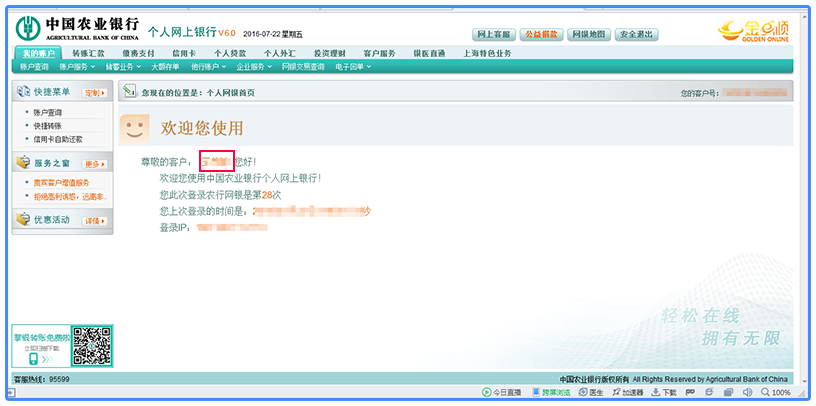Click the 网上客服 button
Viewport: 816px width, 406px height.
(494, 34)
